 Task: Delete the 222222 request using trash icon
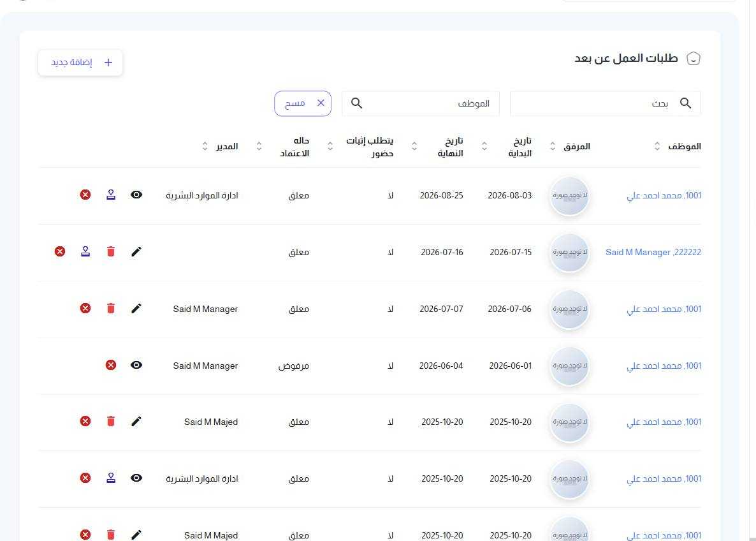[x=111, y=251]
